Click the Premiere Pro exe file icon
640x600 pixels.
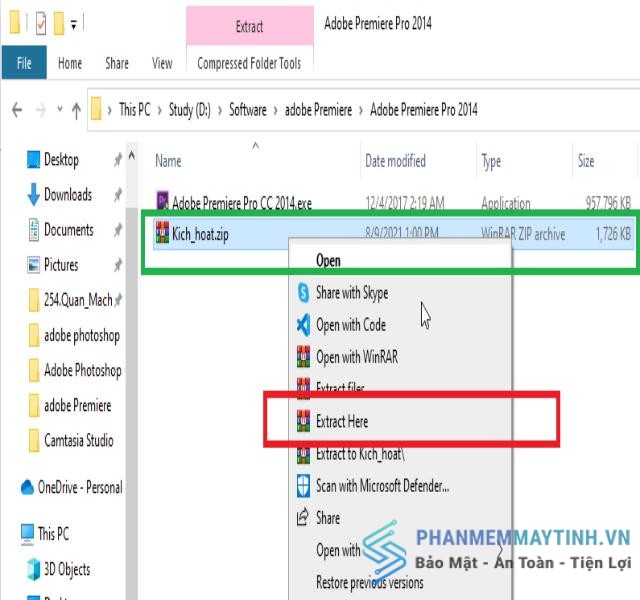tap(162, 200)
